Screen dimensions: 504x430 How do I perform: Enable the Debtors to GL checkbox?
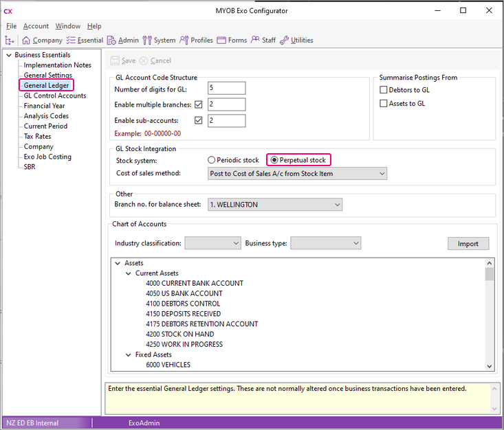[384, 90]
